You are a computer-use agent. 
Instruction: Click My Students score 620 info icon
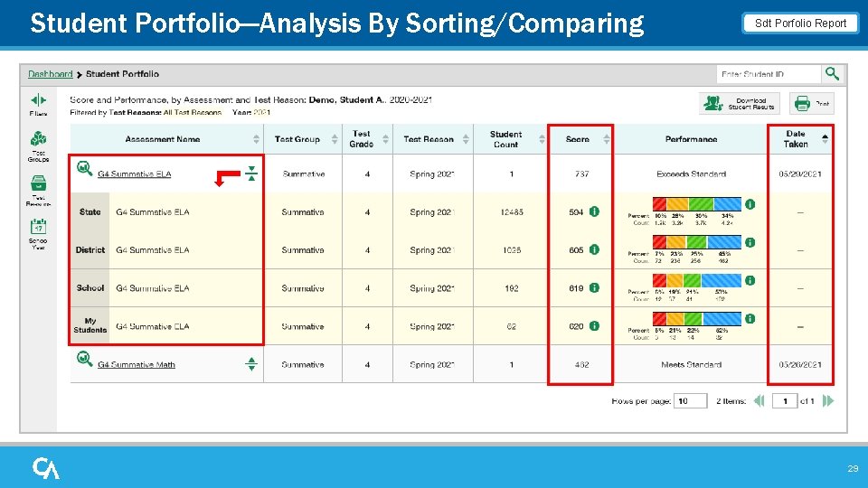[x=594, y=326]
